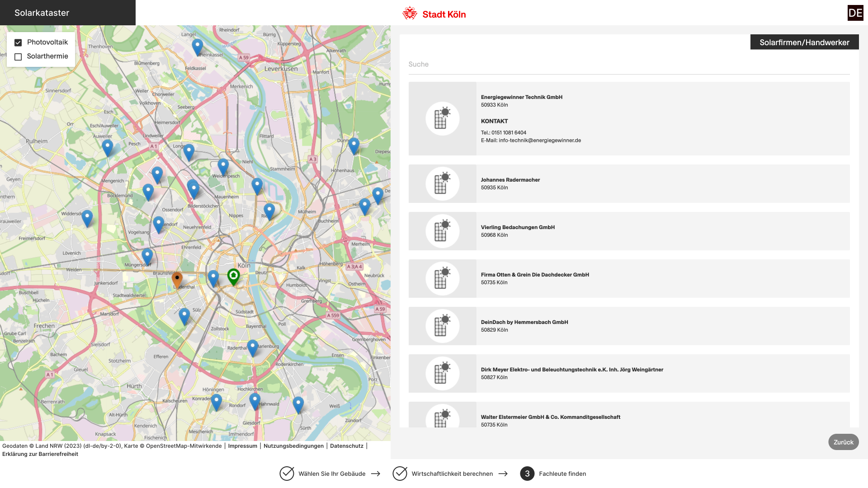Screen dimensions: 868x488
Task: Click the number 3 step circle icon
Action: 527,474
